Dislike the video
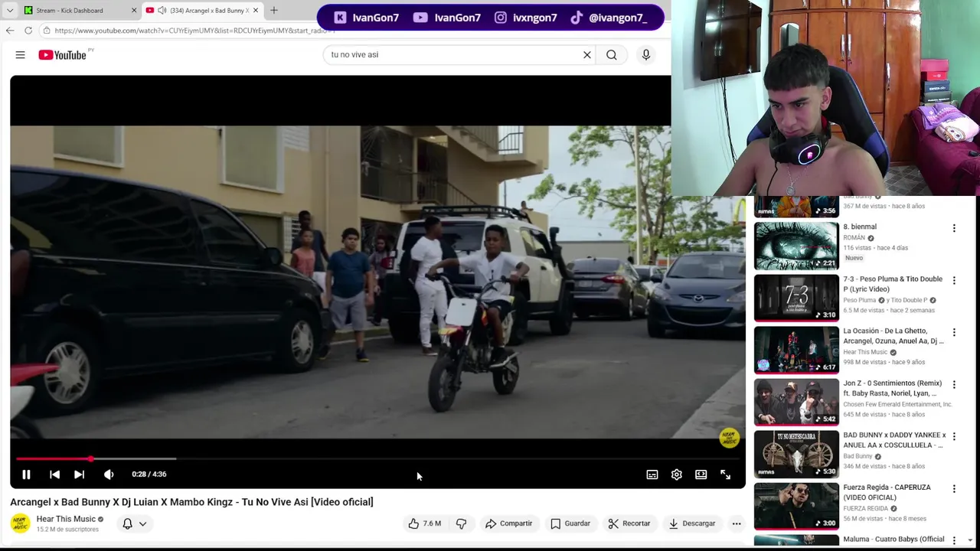This screenshot has height=551, width=980. click(x=461, y=523)
